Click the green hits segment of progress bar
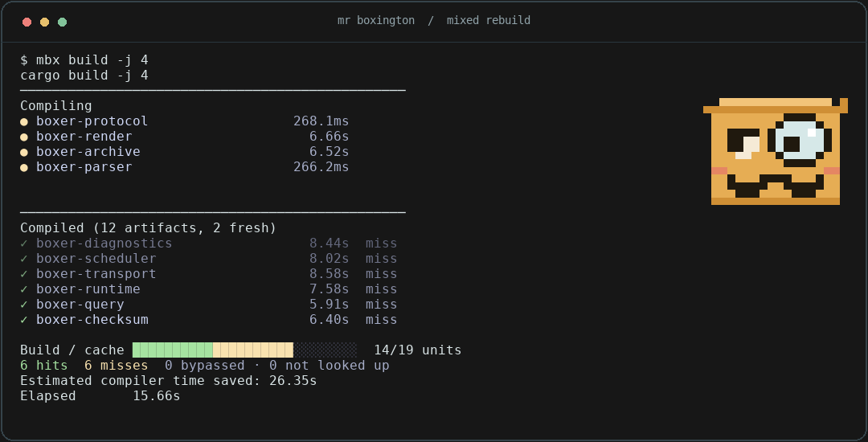Image resolution: width=868 pixels, height=442 pixels. [x=173, y=350]
